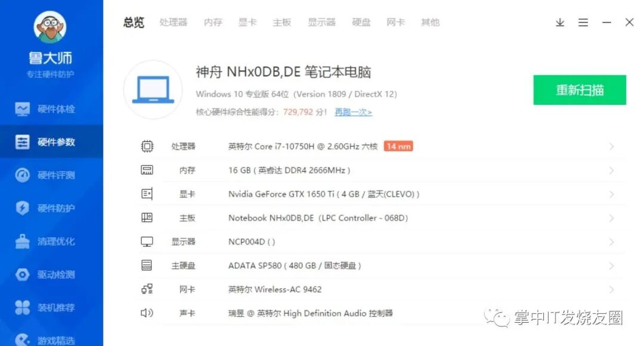644x346 pixels.
Task: Close the Lu Dashi window
Action: tap(629, 22)
